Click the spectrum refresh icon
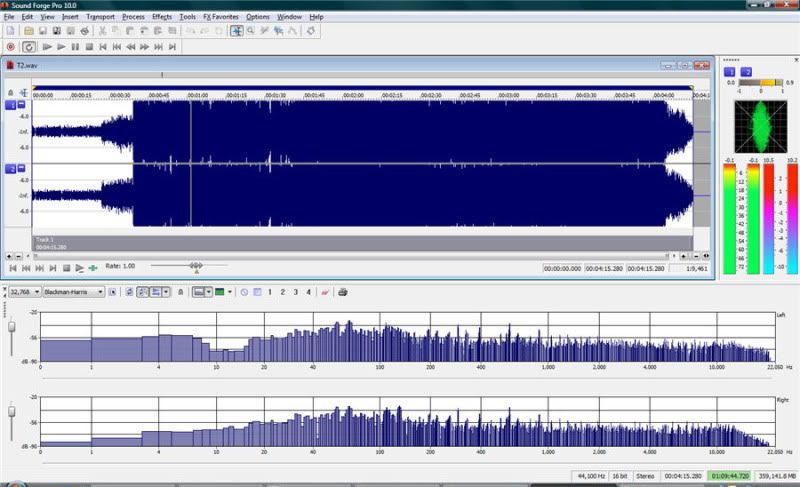Screen dimensions: 800x487 coord(130,292)
